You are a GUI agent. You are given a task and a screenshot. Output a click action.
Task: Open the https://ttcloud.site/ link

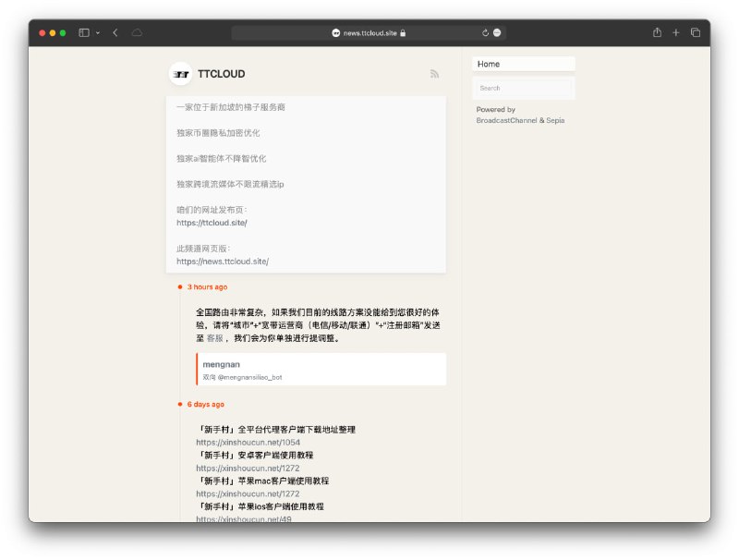tap(213, 222)
